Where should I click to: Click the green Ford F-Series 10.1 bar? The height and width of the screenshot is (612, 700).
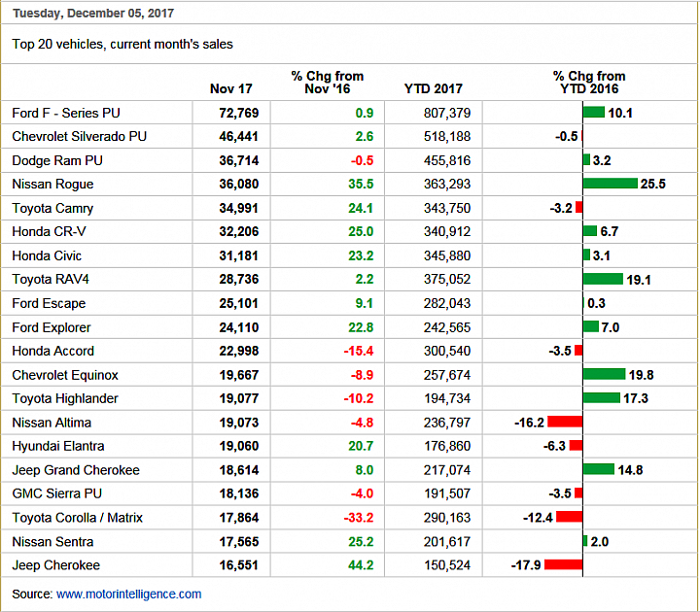[x=594, y=112]
